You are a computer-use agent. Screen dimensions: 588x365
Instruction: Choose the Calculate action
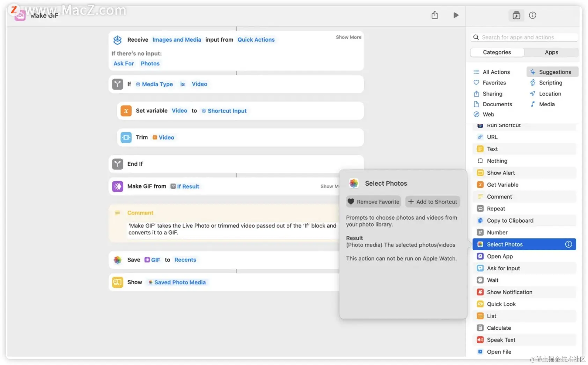524,328
